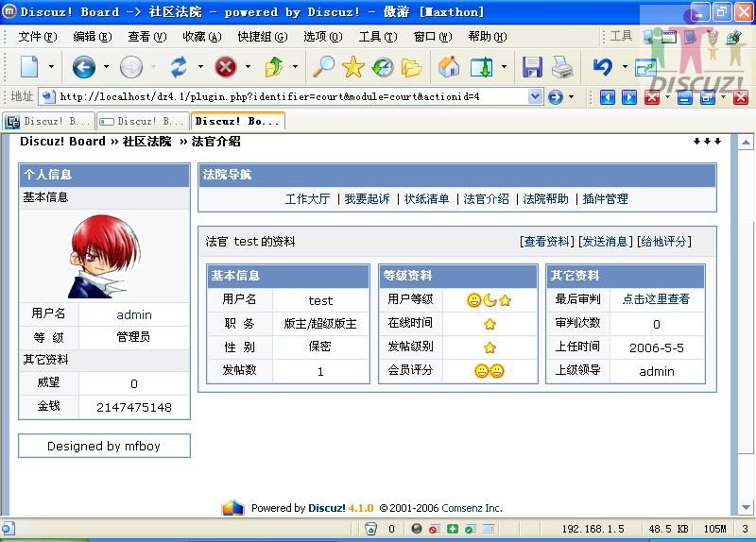Click the [发送消息] link
This screenshot has height=542, width=756.
606,242
